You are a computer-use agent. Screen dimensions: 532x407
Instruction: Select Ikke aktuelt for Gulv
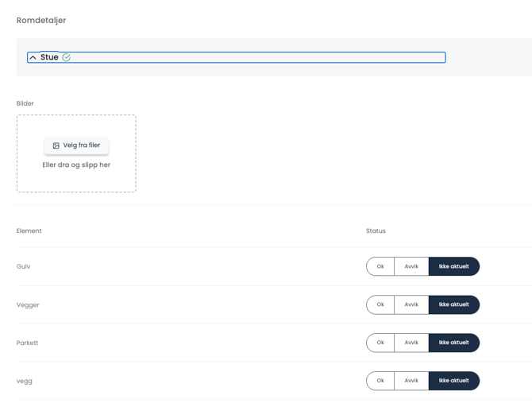click(453, 266)
